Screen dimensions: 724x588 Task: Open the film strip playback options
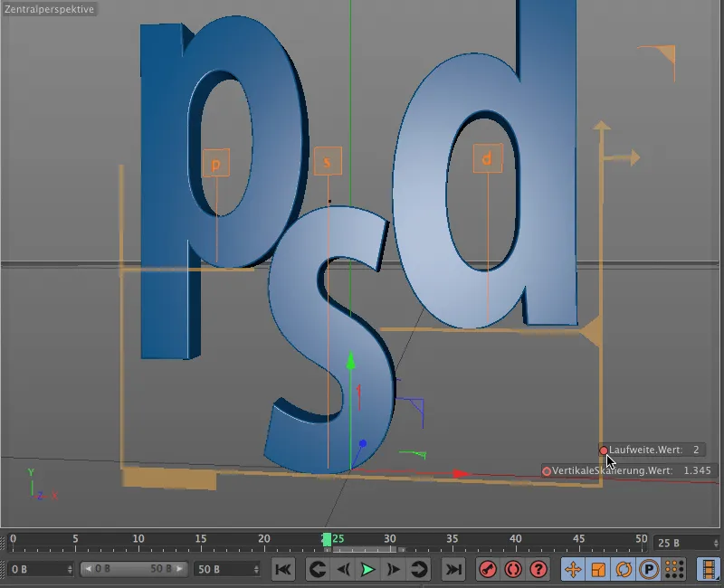(709, 569)
